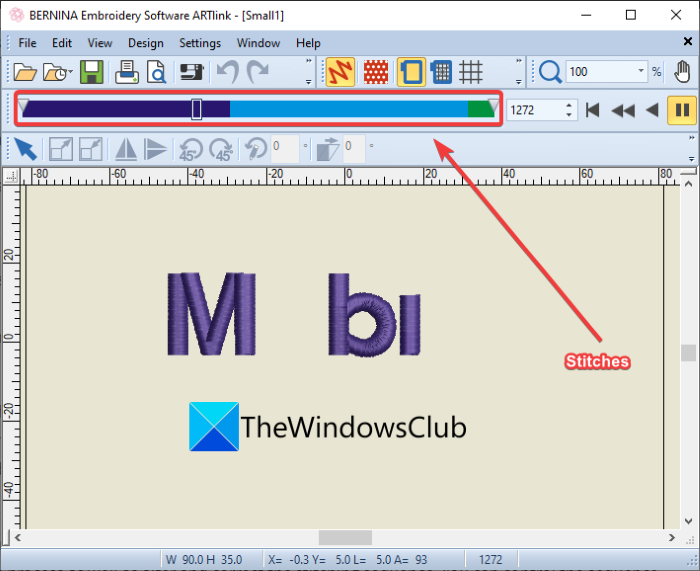Click the stitch player slider handle
This screenshot has height=571, width=700.
tap(196, 109)
